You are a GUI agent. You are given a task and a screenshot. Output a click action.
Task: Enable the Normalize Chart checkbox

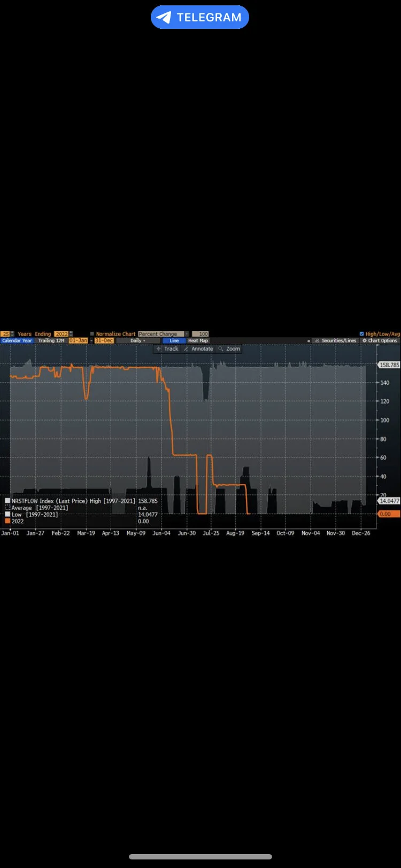[92, 334]
